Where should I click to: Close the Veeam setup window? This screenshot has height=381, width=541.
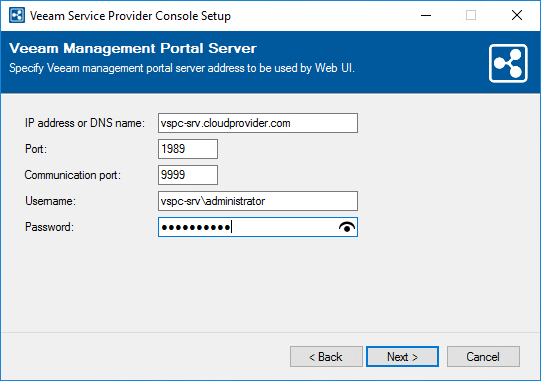tap(517, 16)
